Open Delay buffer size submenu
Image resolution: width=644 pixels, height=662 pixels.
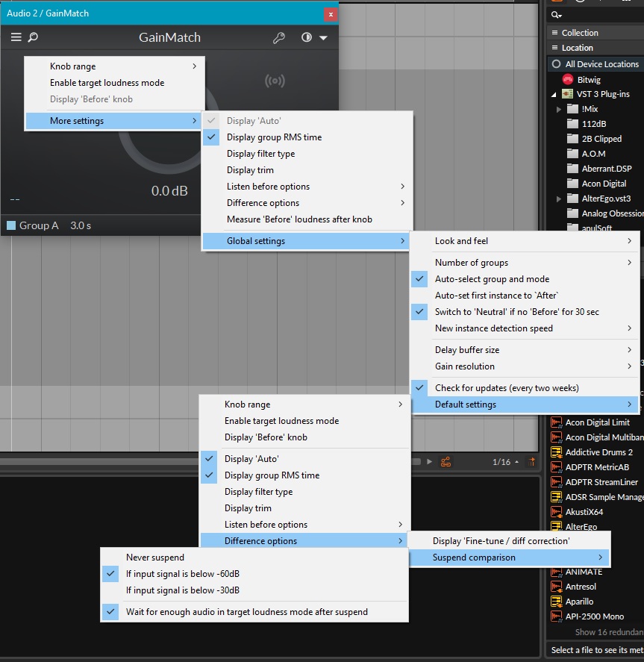pyautogui.click(x=525, y=350)
